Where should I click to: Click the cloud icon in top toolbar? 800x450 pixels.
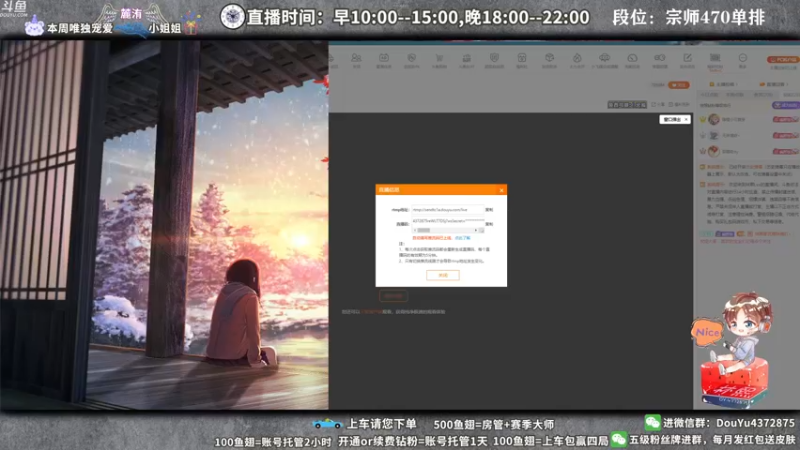coord(604,58)
